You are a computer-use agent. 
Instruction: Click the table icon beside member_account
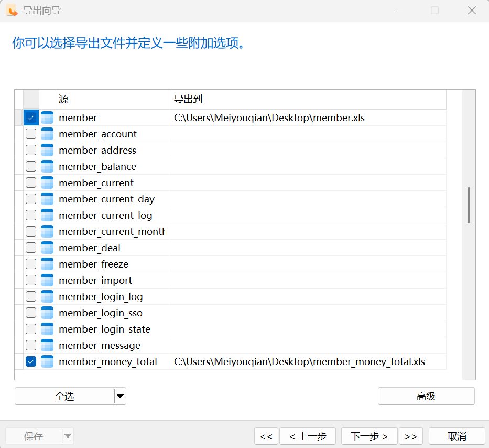click(x=47, y=134)
